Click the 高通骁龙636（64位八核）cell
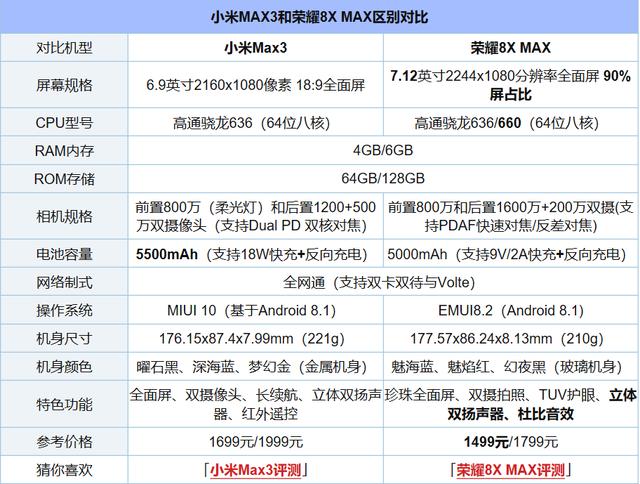The height and width of the screenshot is (484, 640). [x=256, y=122]
